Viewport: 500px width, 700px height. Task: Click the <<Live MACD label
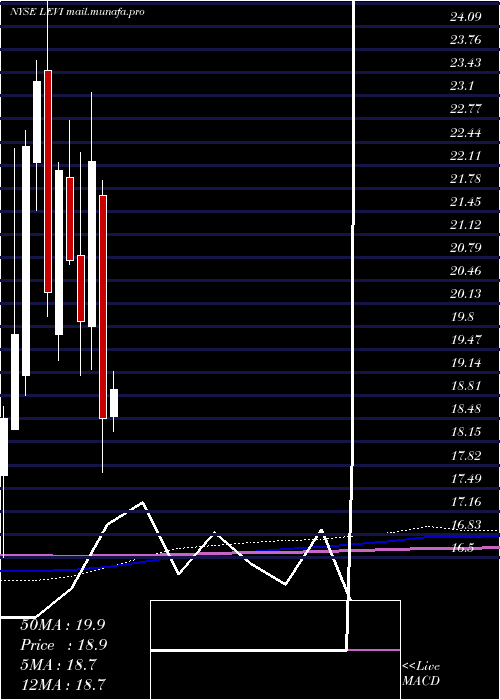[421, 674]
